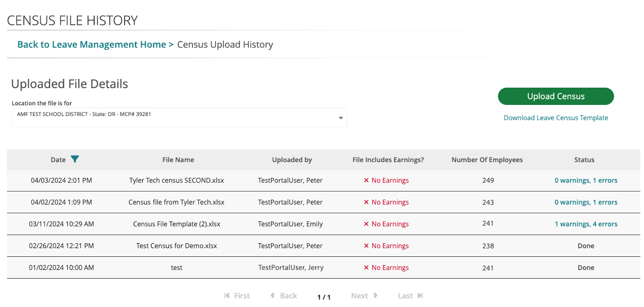Click the First page pagination arrow
The width and height of the screenshot is (644, 307).
(227, 295)
